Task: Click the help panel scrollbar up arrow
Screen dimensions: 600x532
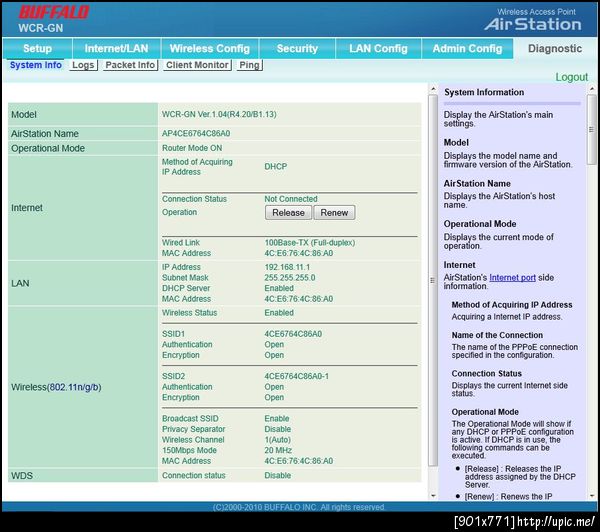Action: coord(592,89)
